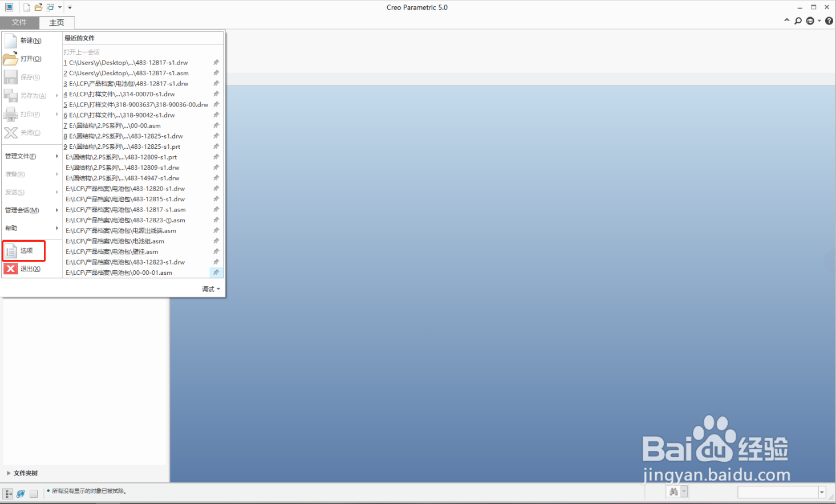Click the Creo application icon in title bar
This screenshot has width=836, height=504.
tap(9, 7)
